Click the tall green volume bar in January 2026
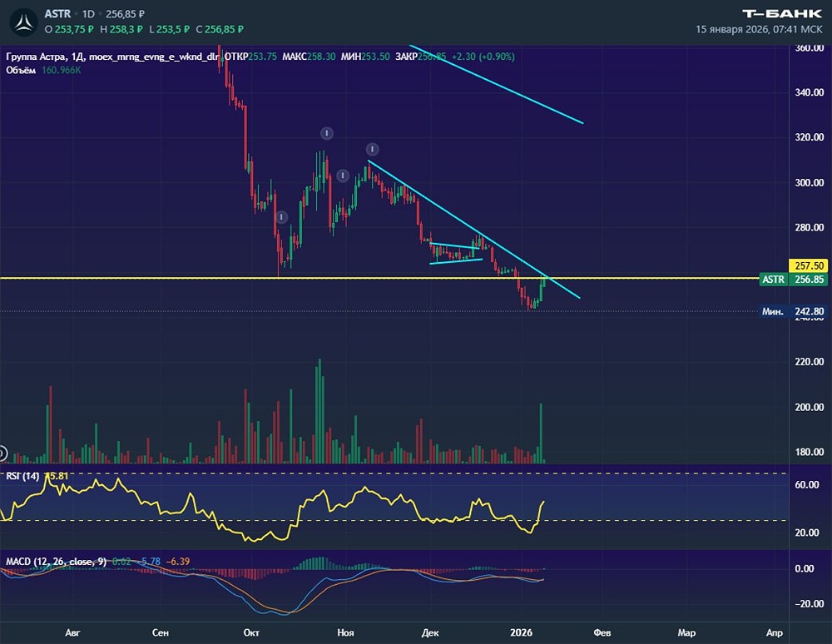The image size is (832, 644). tap(542, 433)
